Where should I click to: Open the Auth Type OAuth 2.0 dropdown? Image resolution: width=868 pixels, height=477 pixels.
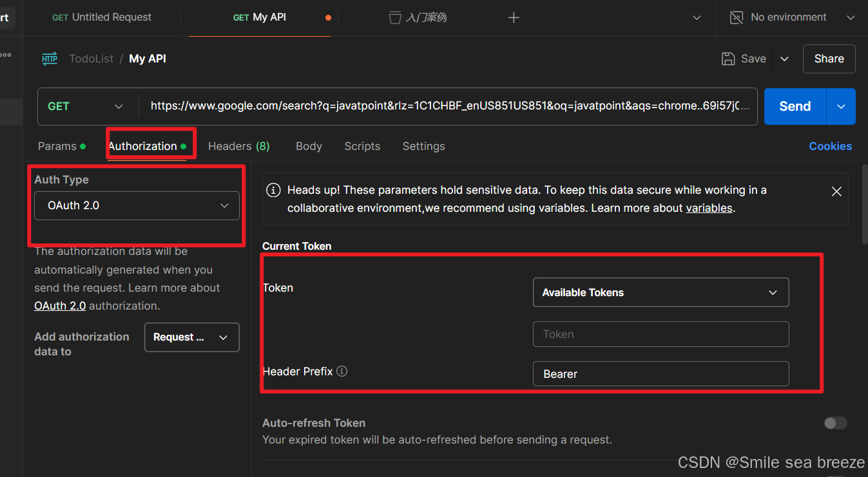point(137,205)
